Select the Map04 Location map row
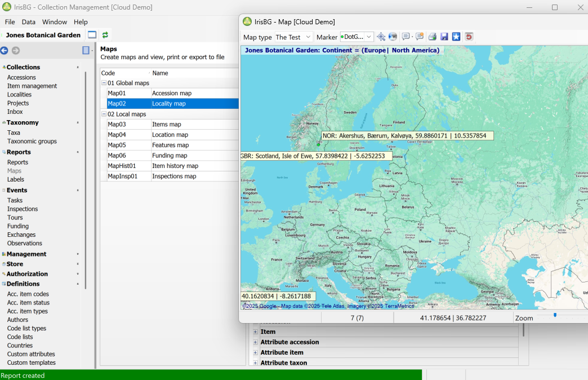Image resolution: width=588 pixels, height=380 pixels. point(172,135)
